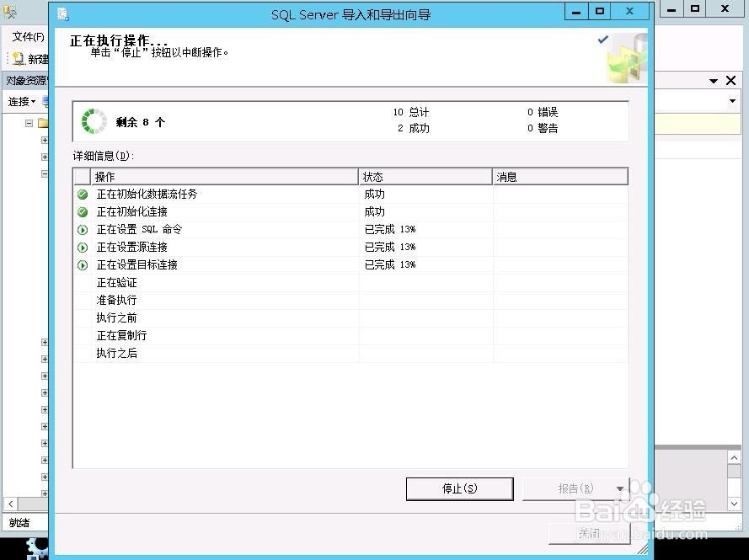
Task: Click 已完成 13% status of SQL 命令 row
Action: pos(390,229)
